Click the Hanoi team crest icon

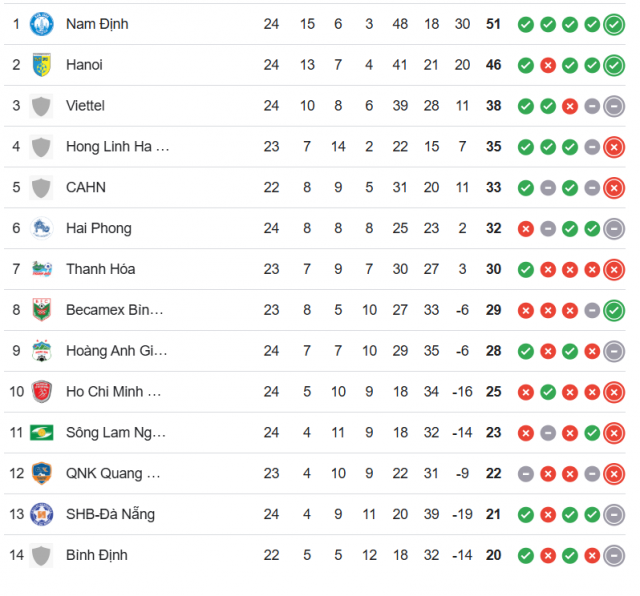click(42, 65)
